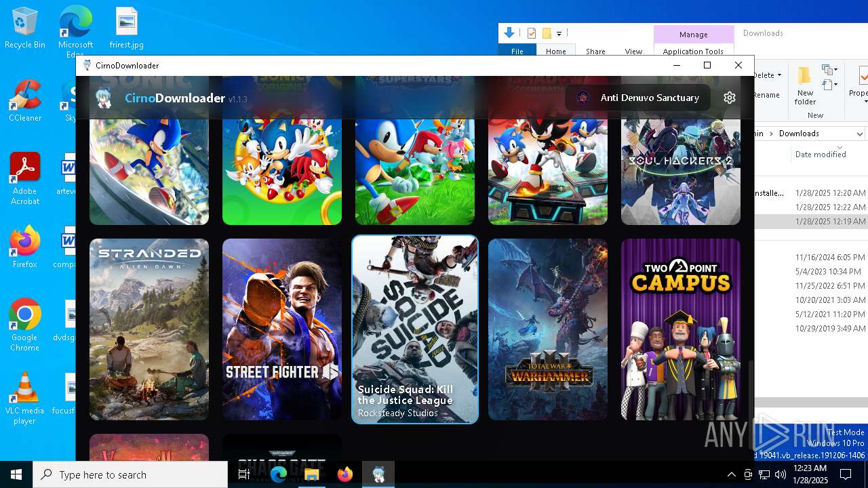
Task: Open the volume control in system tray
Action: (780, 474)
